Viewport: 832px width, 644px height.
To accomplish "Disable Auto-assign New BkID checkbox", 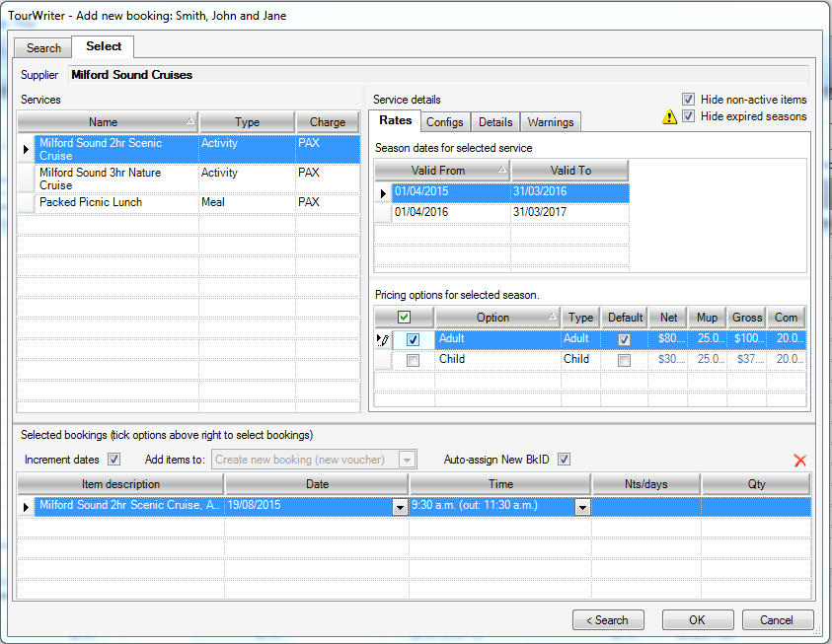I will click(564, 460).
